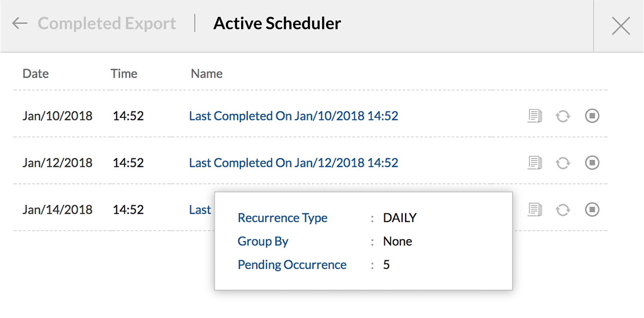Click recurrence icon for Jan/10/2018 schedule

pos(563,116)
